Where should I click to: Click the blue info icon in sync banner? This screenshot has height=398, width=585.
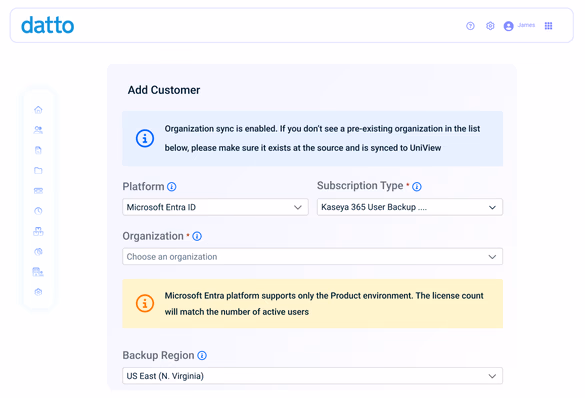click(145, 138)
